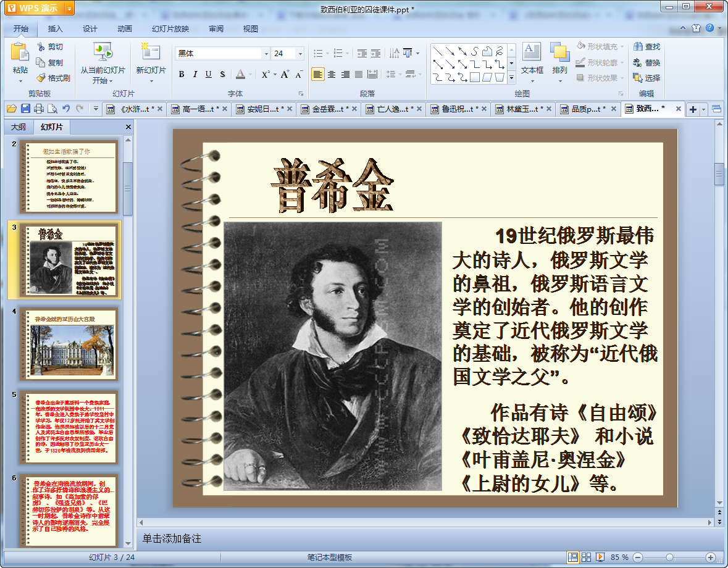Viewport: 728px width, 568px height.
Task: Switch to document tab 鲁迅祝...t
Action: coord(458,109)
